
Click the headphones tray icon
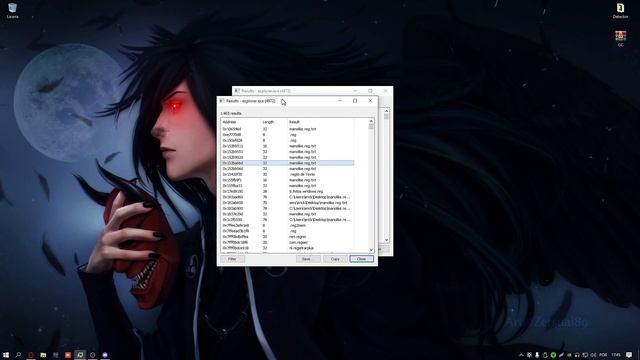(577, 355)
